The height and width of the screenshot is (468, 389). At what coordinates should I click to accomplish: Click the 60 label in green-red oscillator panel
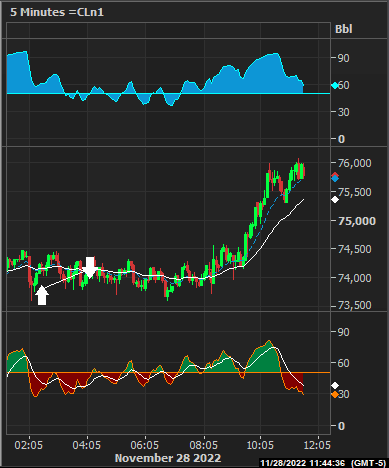pos(344,363)
